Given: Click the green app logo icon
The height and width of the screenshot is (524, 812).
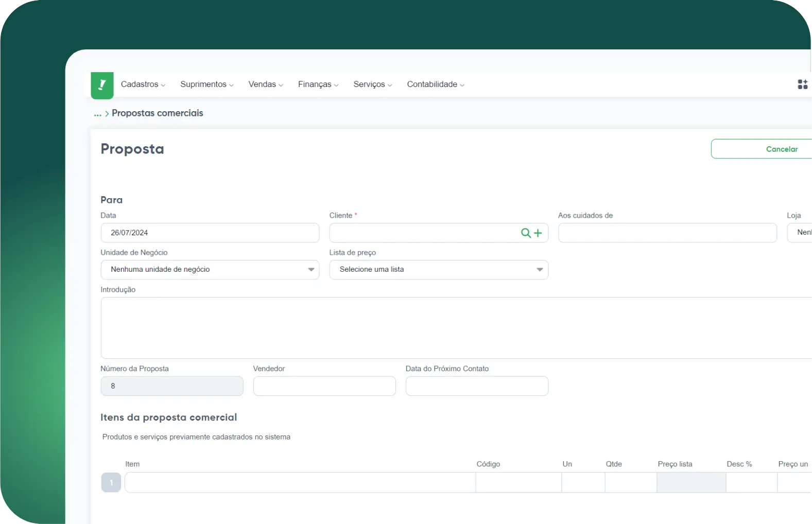Looking at the screenshot, I should coord(102,85).
